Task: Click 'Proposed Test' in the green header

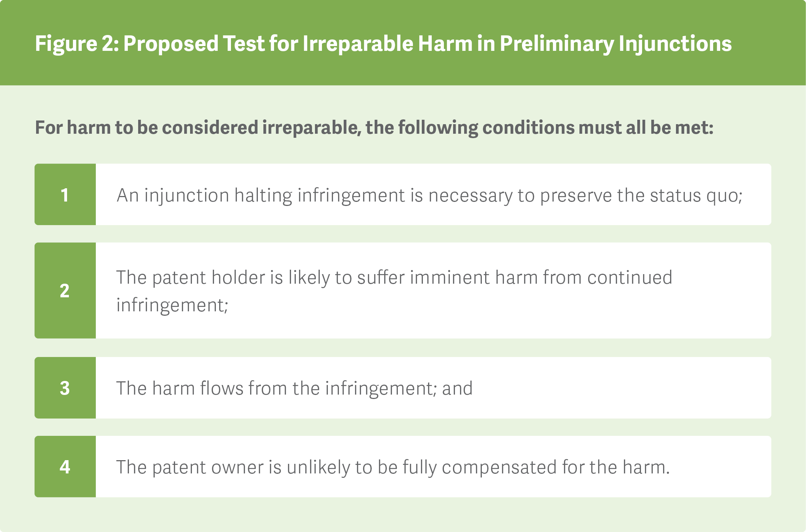Action: pyautogui.click(x=194, y=43)
